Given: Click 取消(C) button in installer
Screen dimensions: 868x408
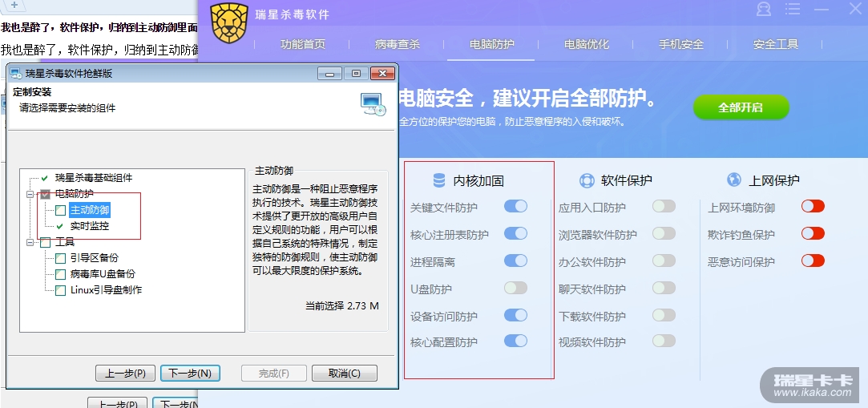Looking at the screenshot, I should 345,373.
